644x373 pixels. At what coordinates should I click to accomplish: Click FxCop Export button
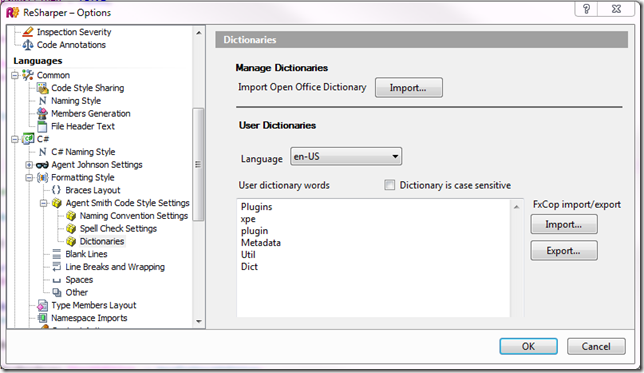coord(564,251)
